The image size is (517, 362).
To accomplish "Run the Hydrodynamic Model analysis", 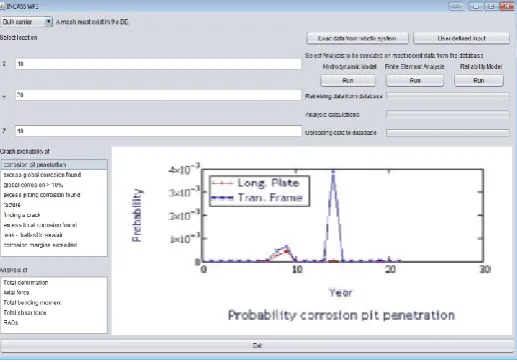I will click(348, 80).
